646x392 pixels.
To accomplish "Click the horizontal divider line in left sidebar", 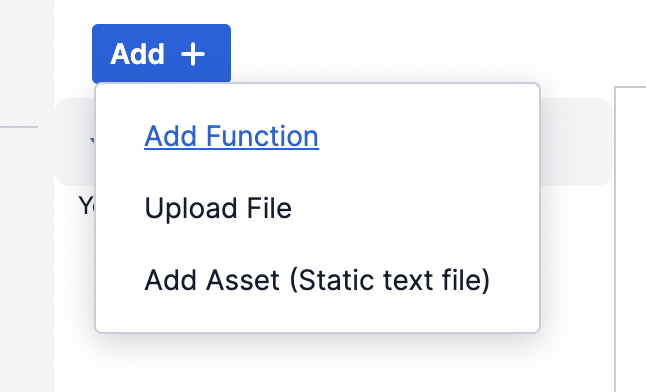I will [x=19, y=127].
